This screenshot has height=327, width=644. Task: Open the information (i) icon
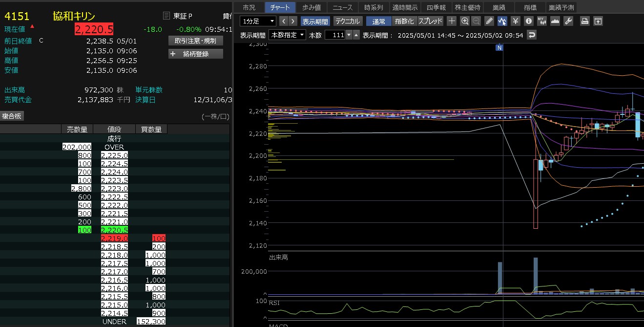[x=528, y=21]
